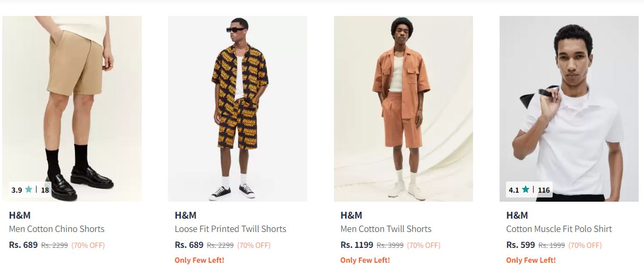Click the Rs. 1199 price
Screen dimensions: 644x276
click(x=357, y=245)
